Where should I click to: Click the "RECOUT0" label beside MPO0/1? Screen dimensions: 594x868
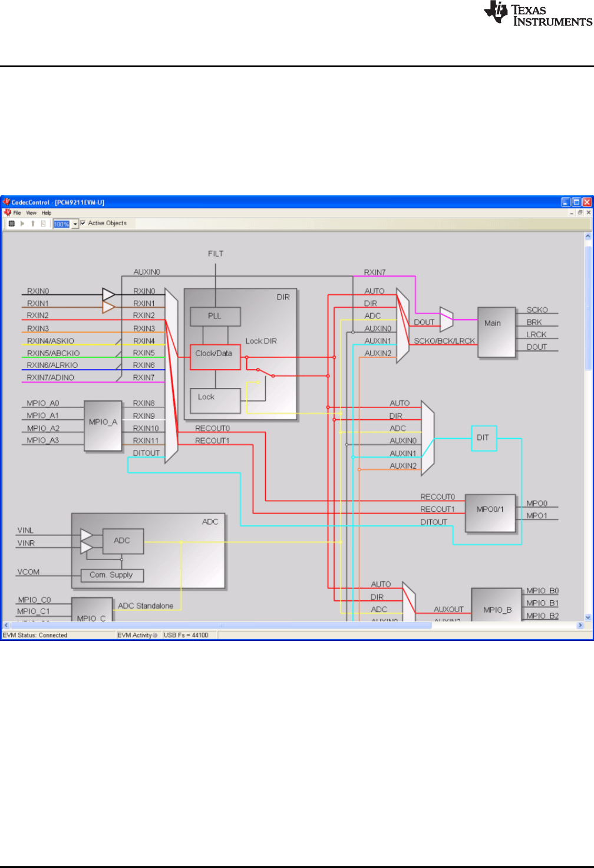tap(437, 497)
